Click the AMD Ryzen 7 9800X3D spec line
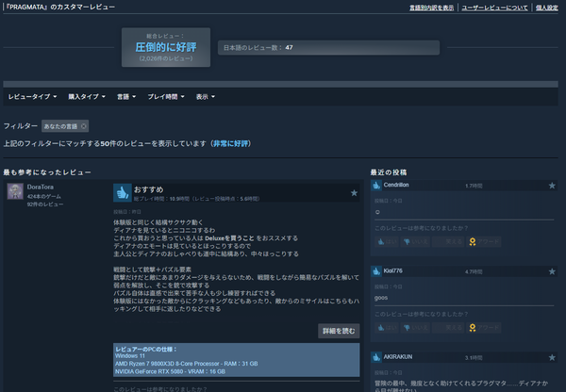The height and width of the screenshot is (392, 566). (x=186, y=364)
